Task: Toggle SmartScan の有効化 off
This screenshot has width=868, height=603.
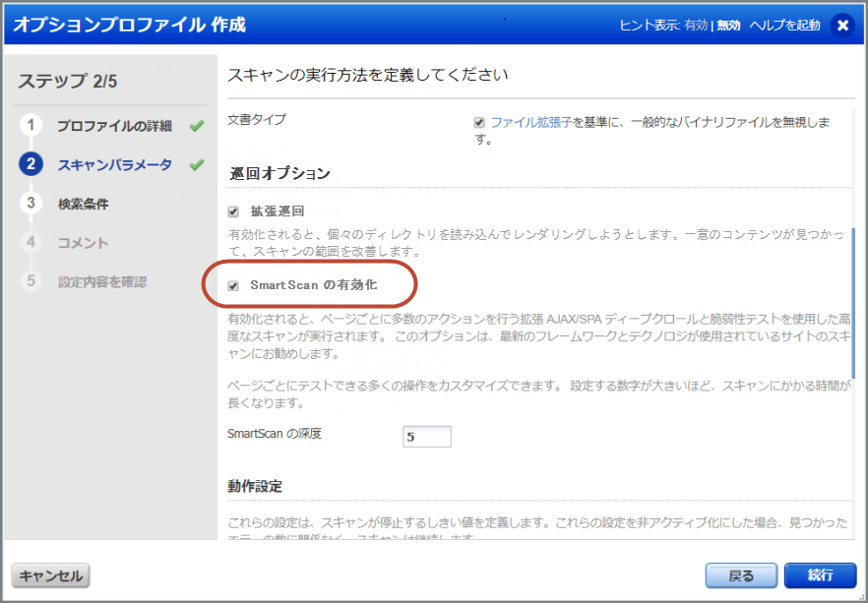Action: pyautogui.click(x=232, y=284)
